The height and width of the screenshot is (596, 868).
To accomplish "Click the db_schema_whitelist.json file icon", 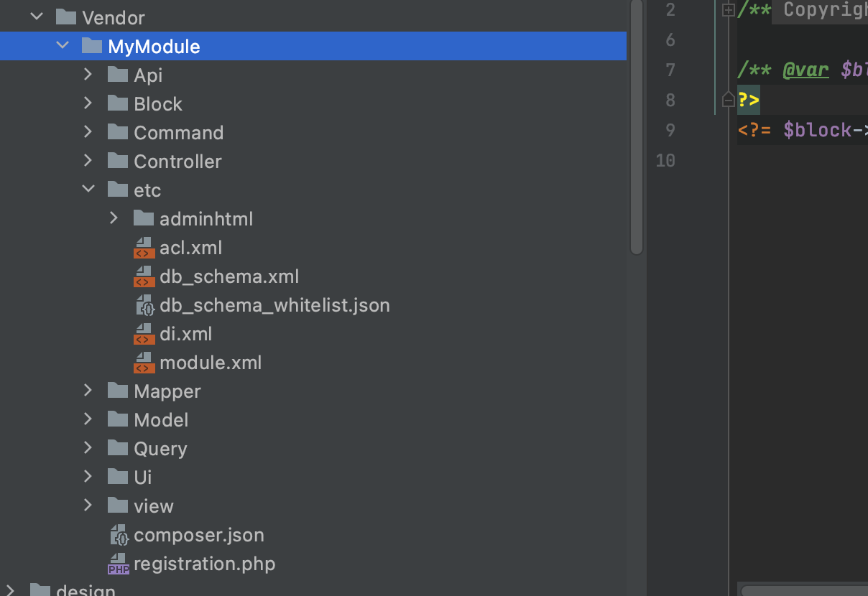I will tap(146, 305).
